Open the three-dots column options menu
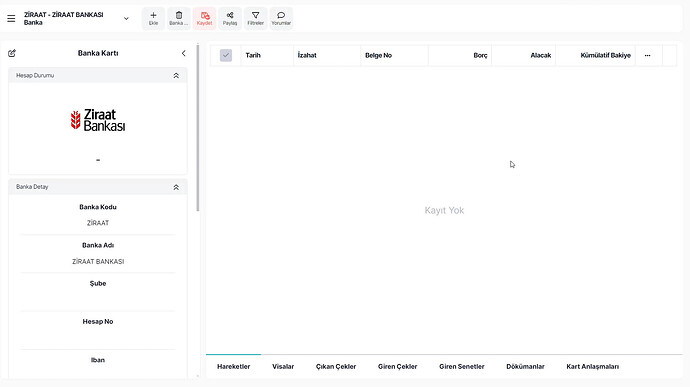Screen dimensions: 690x387 pyautogui.click(x=647, y=55)
